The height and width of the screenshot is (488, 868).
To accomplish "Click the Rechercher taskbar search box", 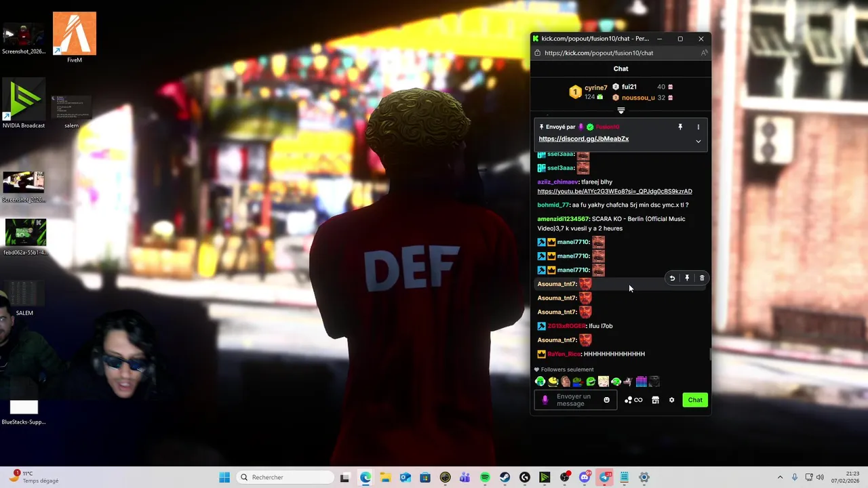I will click(284, 477).
